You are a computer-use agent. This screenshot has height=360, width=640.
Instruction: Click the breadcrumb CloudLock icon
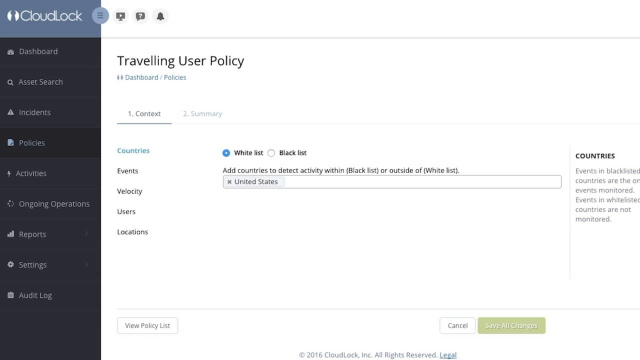[120, 78]
